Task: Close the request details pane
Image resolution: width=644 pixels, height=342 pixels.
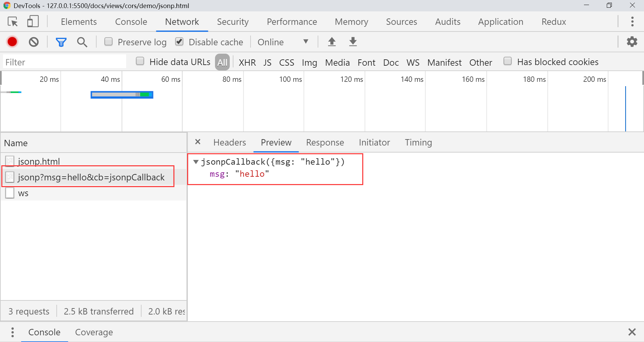Action: tap(198, 142)
